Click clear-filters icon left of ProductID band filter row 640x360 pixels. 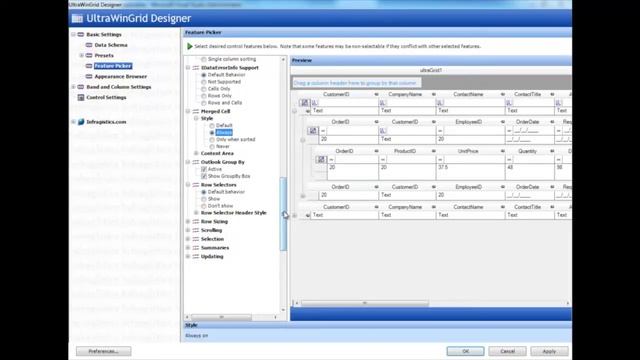tap(321, 160)
